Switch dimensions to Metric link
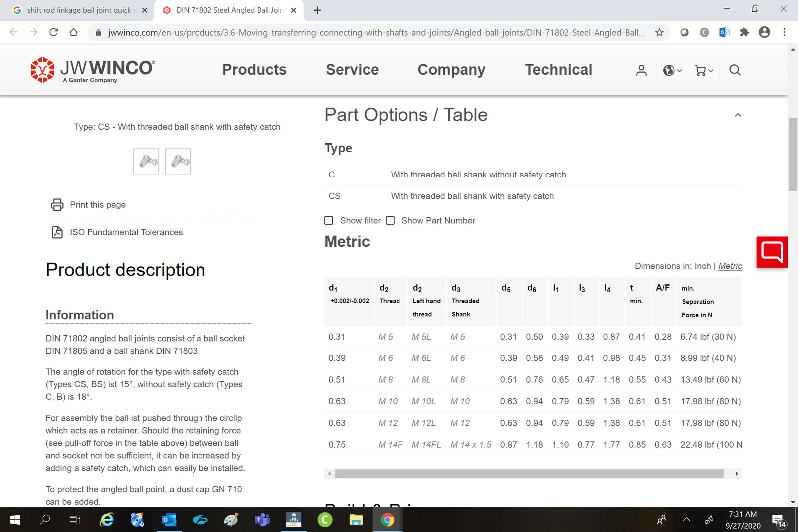 pos(730,266)
